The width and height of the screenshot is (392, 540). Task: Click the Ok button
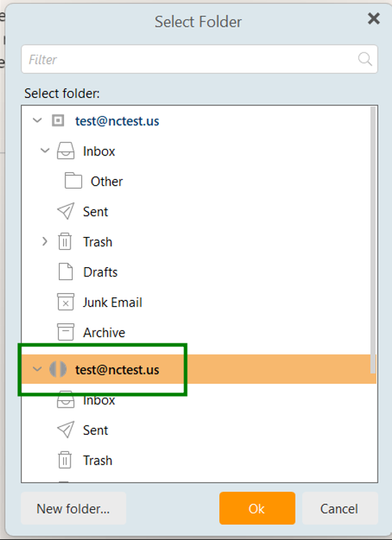pos(257,508)
